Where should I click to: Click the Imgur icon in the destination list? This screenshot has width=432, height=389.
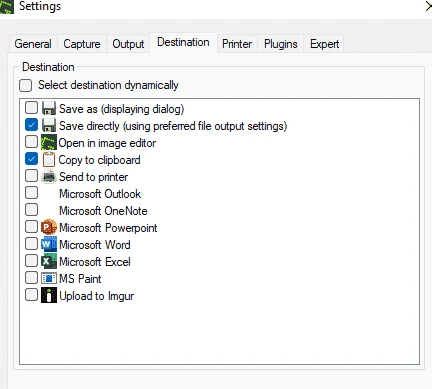point(49,295)
